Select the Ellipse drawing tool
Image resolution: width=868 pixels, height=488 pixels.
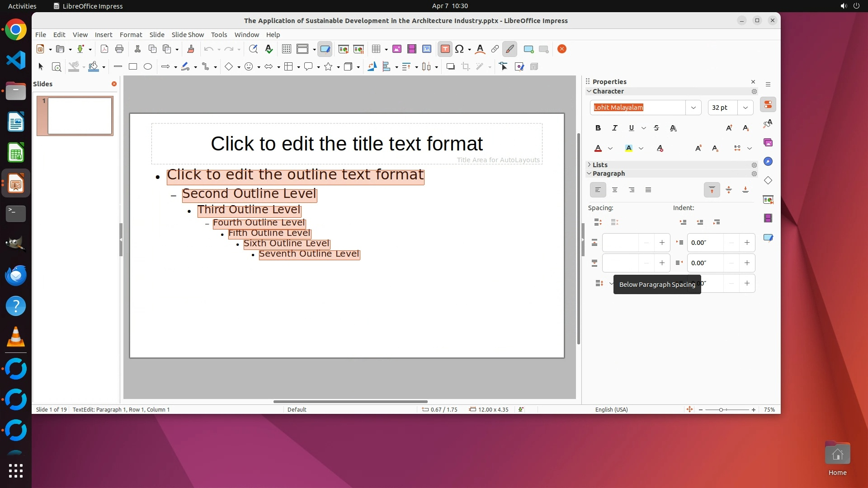148,67
